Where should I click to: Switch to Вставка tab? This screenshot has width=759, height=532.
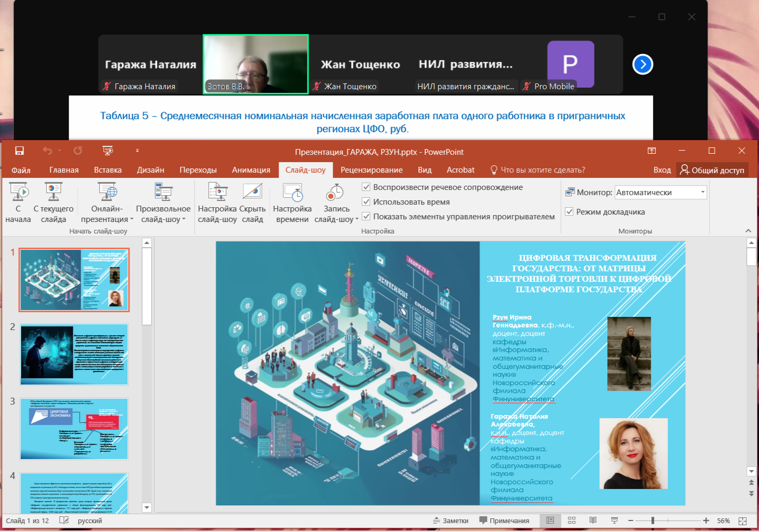pyautogui.click(x=108, y=170)
